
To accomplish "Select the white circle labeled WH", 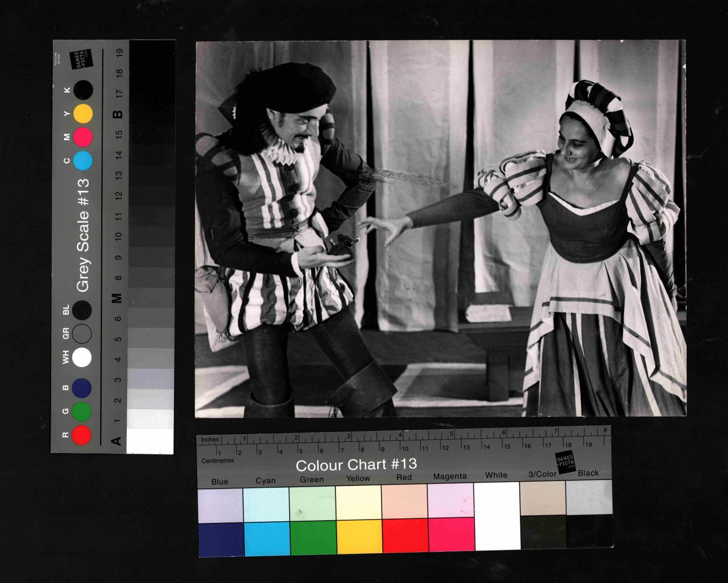I will point(82,357).
